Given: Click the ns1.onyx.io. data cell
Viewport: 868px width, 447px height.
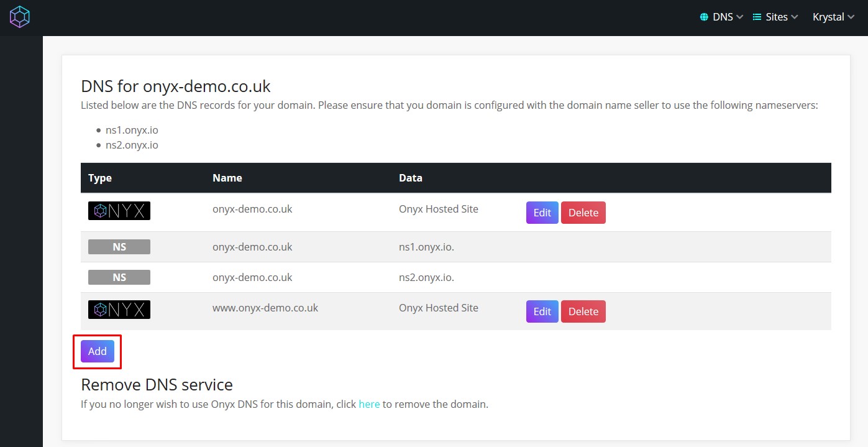Looking at the screenshot, I should 426,247.
